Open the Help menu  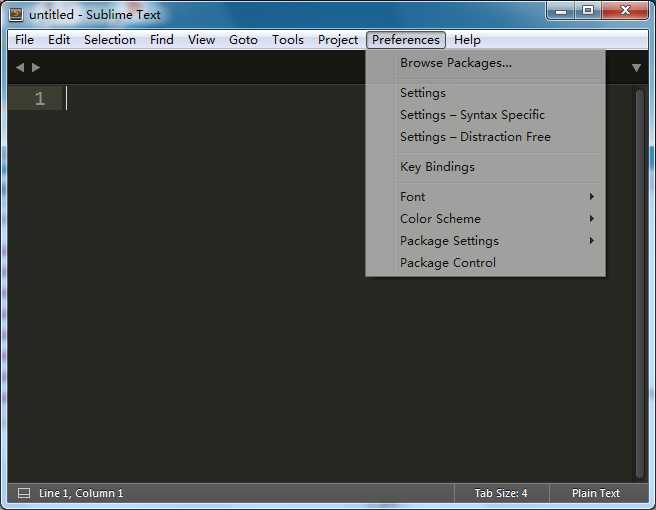tap(467, 40)
